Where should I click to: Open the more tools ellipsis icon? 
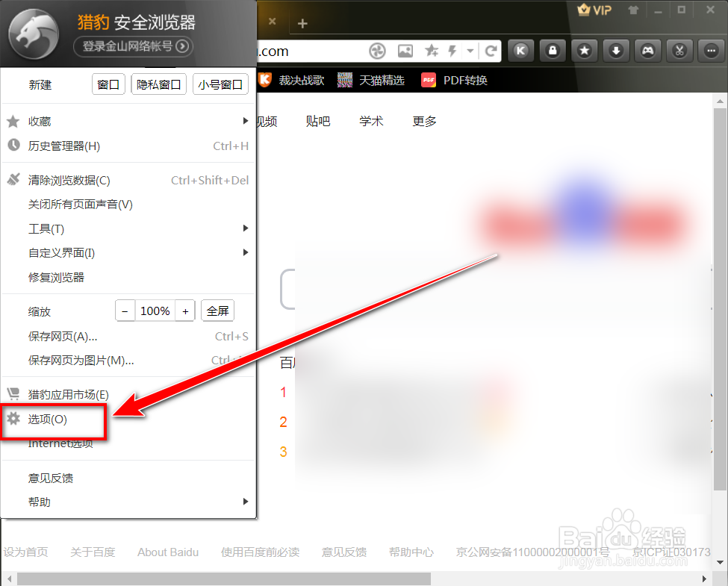point(712,51)
